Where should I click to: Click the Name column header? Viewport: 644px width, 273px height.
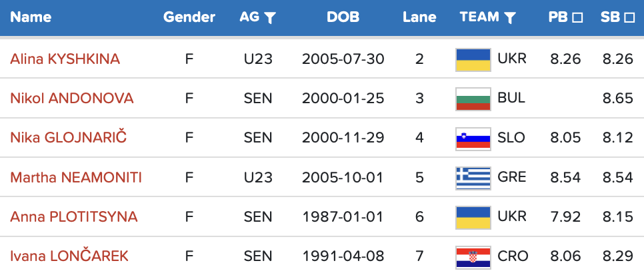31,17
